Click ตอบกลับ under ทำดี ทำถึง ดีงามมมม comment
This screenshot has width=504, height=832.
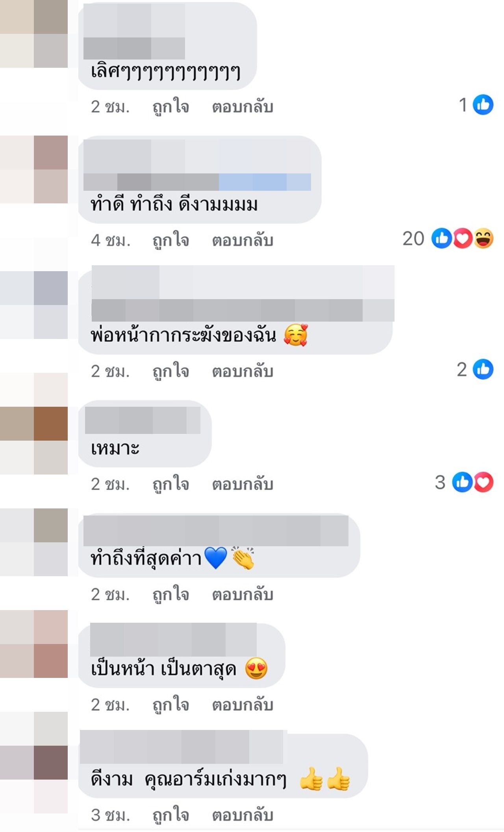point(243,240)
